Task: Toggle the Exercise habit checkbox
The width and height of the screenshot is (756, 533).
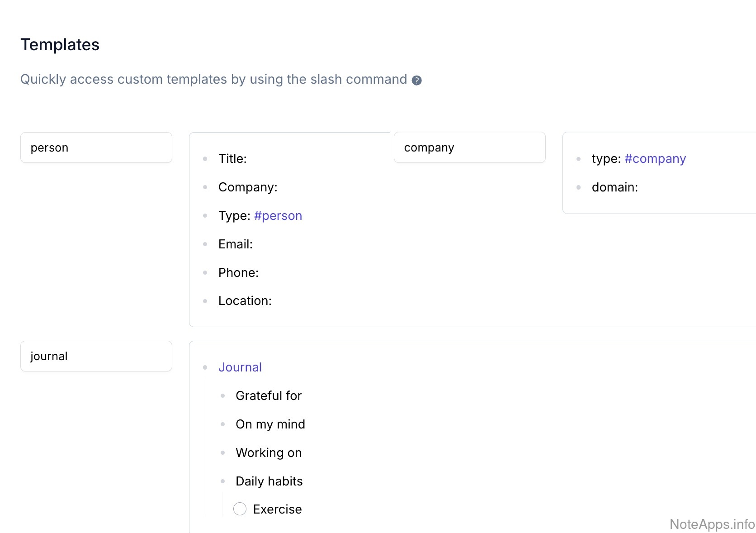Action: pyautogui.click(x=240, y=509)
